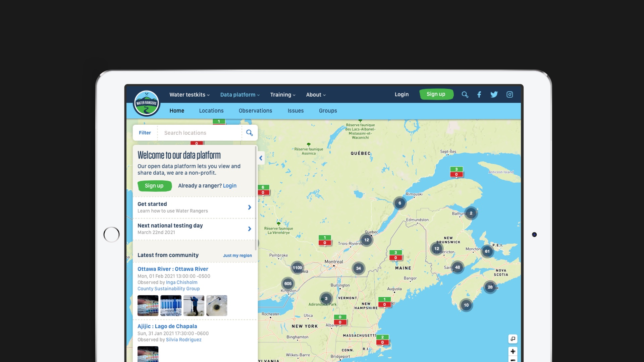Click the 48 cluster marker near Saint John
This screenshot has height=362, width=644.
pyautogui.click(x=458, y=267)
